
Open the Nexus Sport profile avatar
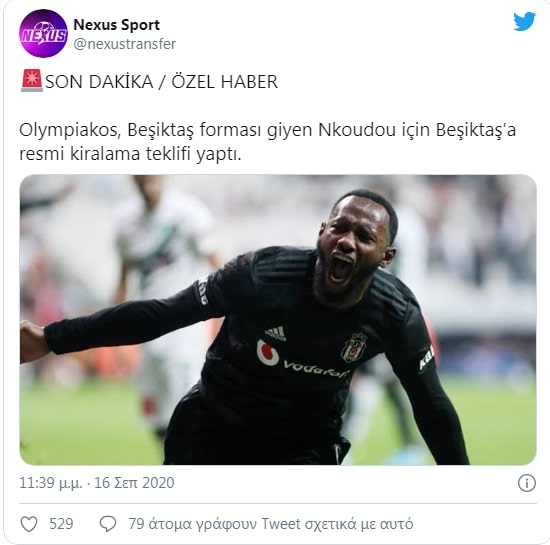pos(43,33)
